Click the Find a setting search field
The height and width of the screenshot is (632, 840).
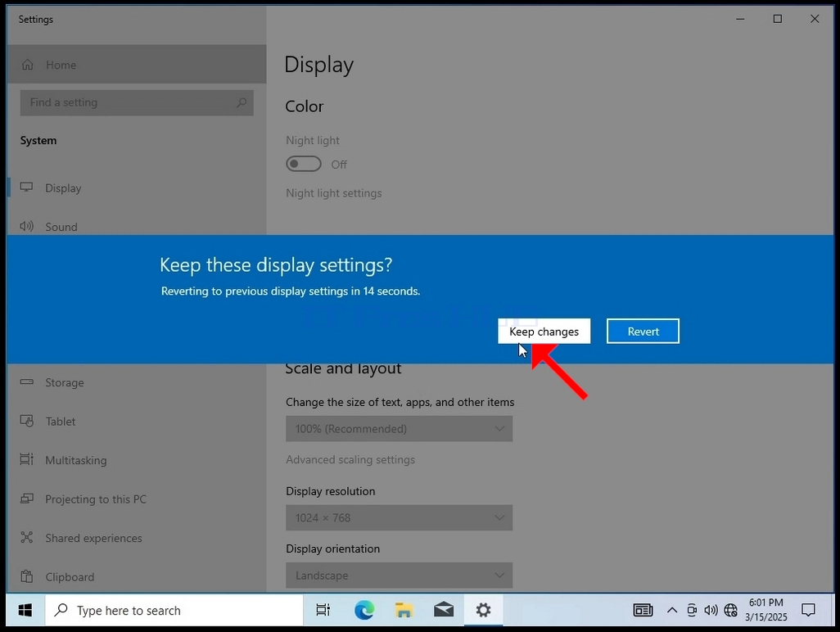pos(137,102)
